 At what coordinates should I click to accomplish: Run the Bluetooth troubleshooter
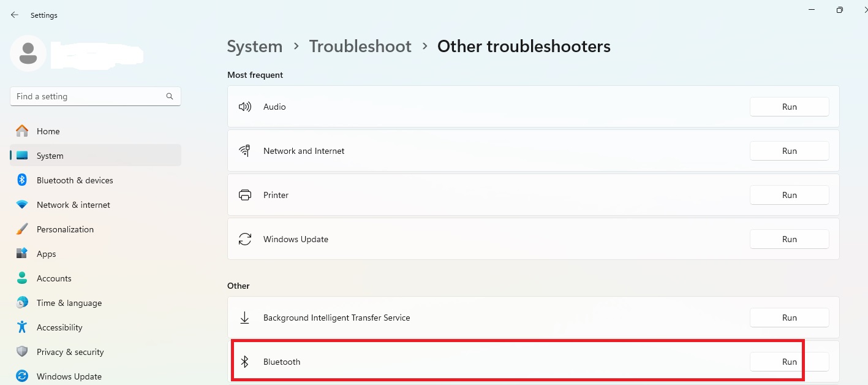click(x=789, y=361)
